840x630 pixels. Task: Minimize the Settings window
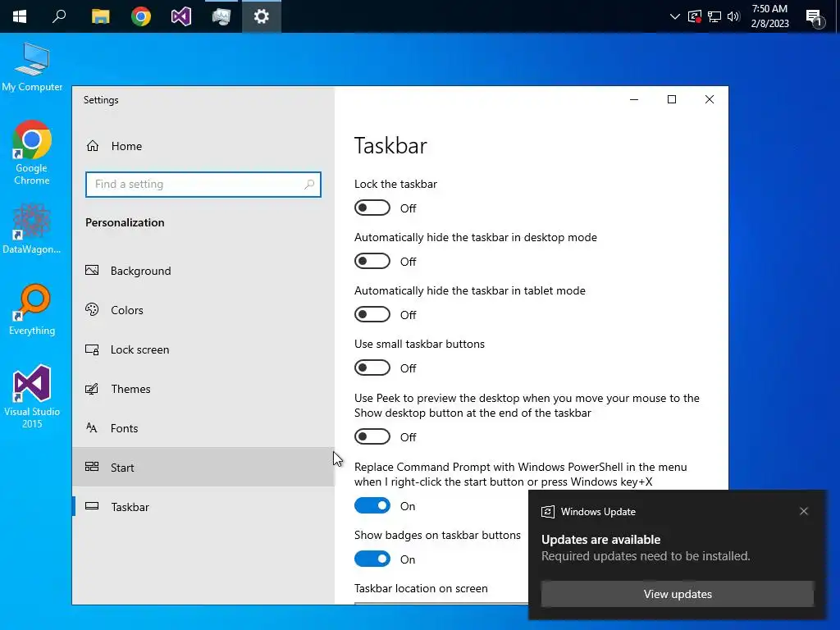(634, 99)
